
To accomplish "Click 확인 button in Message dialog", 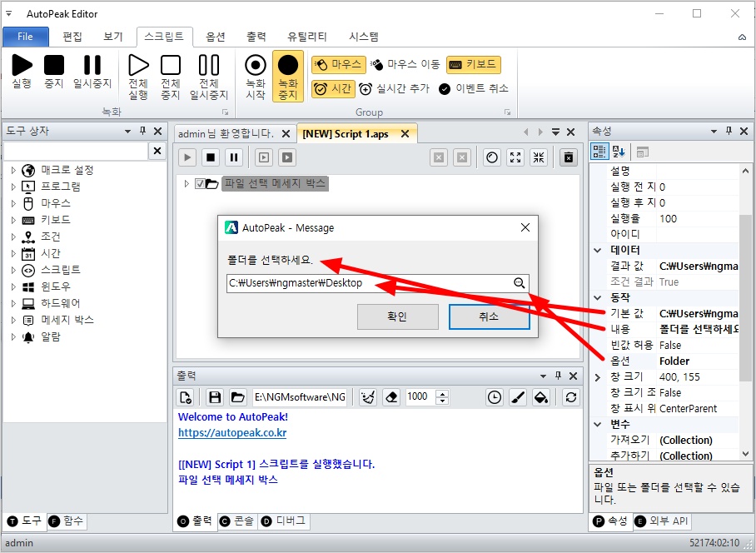I will 397,316.
